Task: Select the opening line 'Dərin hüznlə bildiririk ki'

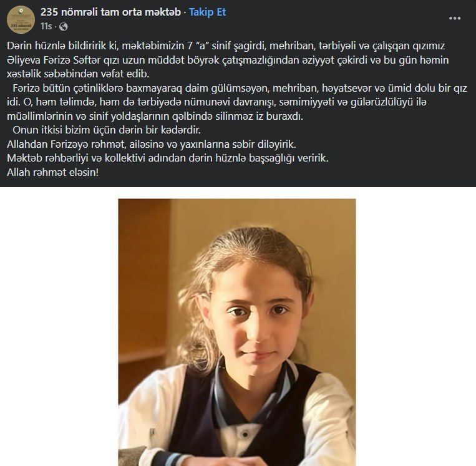Action: [63, 46]
